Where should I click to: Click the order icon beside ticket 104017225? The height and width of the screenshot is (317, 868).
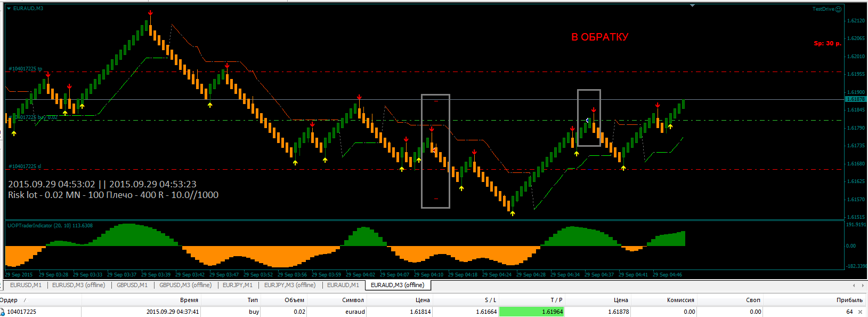click(x=3, y=312)
